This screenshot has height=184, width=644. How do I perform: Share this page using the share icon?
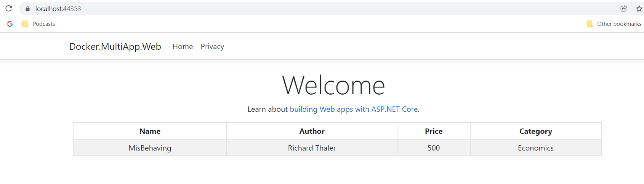tap(624, 8)
